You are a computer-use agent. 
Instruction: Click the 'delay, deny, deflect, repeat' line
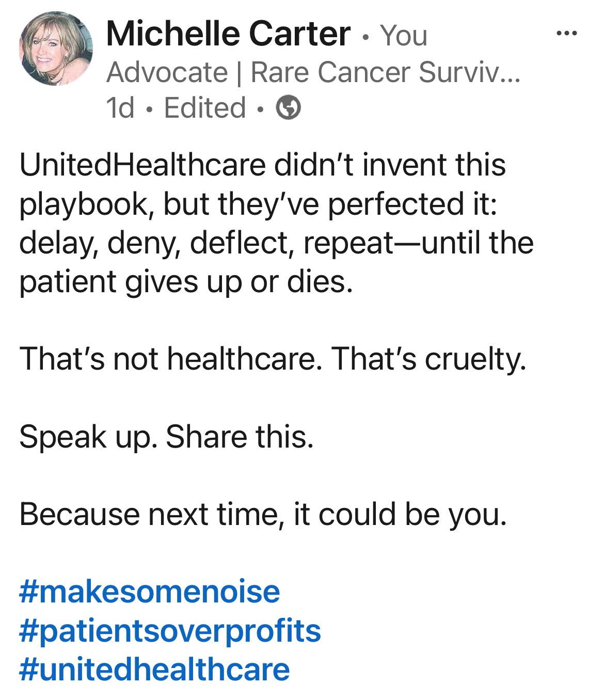point(206,243)
